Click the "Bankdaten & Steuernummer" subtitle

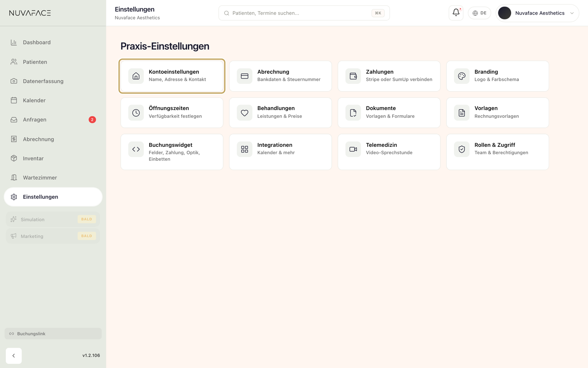[289, 79]
